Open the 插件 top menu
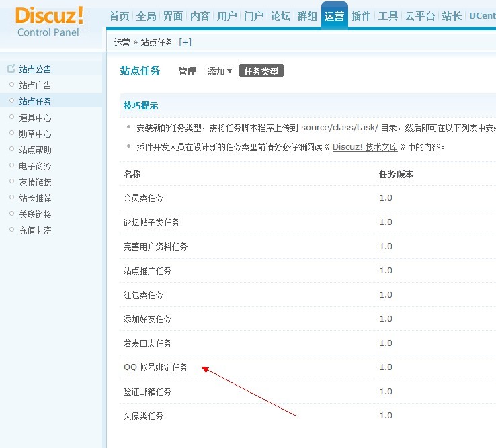Screen dimensions: 496x448 tap(361, 16)
